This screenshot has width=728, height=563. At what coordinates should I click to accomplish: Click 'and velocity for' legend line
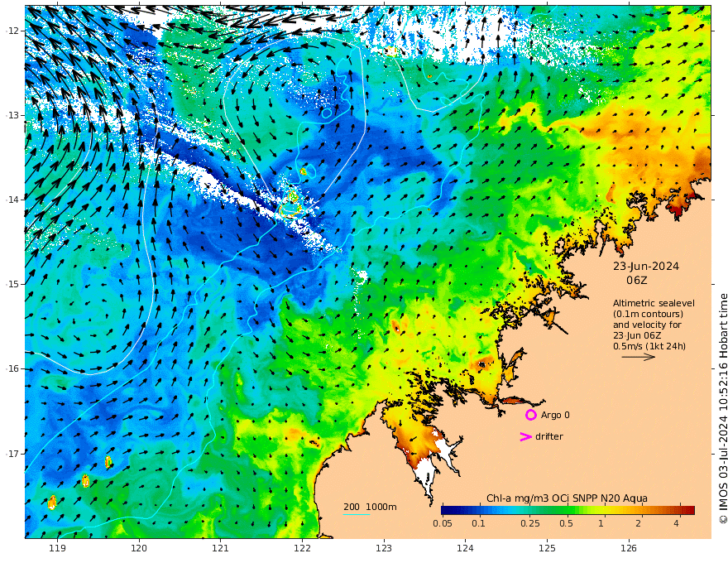point(647,325)
